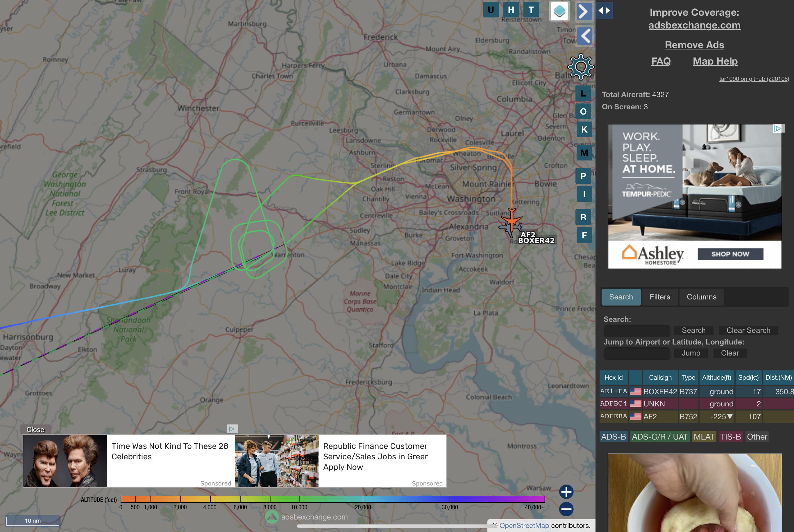Sort by Type column header
Viewport: 794px width, 532px height.
688,378
